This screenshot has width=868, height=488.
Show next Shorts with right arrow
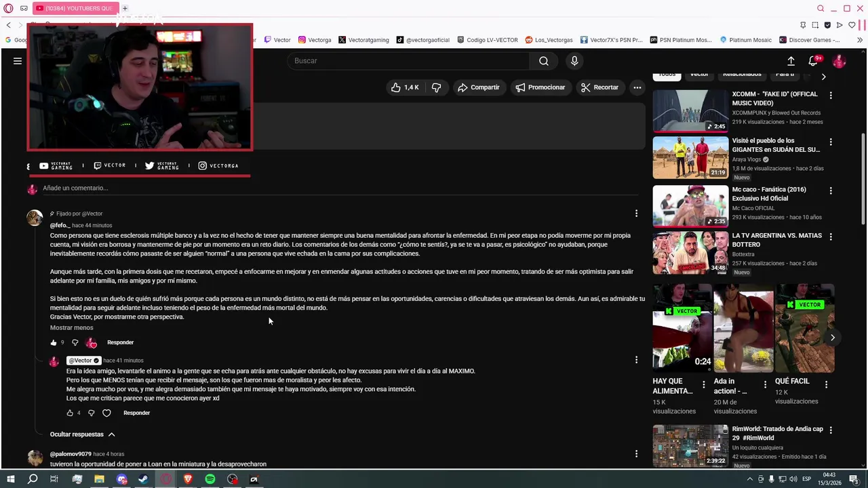(832, 338)
